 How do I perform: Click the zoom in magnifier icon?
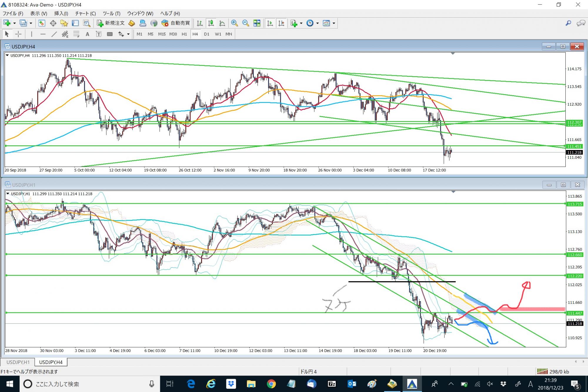[234, 23]
